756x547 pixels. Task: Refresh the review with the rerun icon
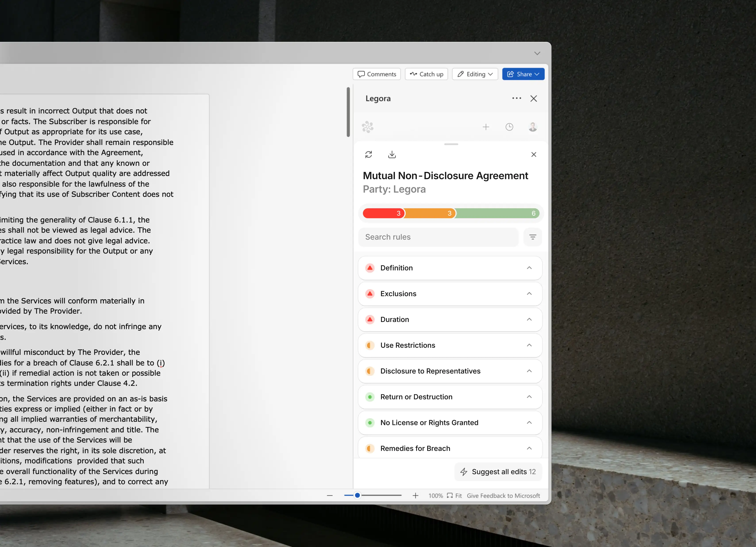pos(368,154)
